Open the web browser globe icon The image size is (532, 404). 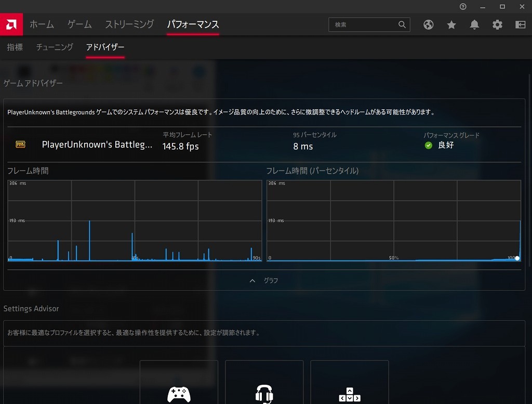pos(429,24)
